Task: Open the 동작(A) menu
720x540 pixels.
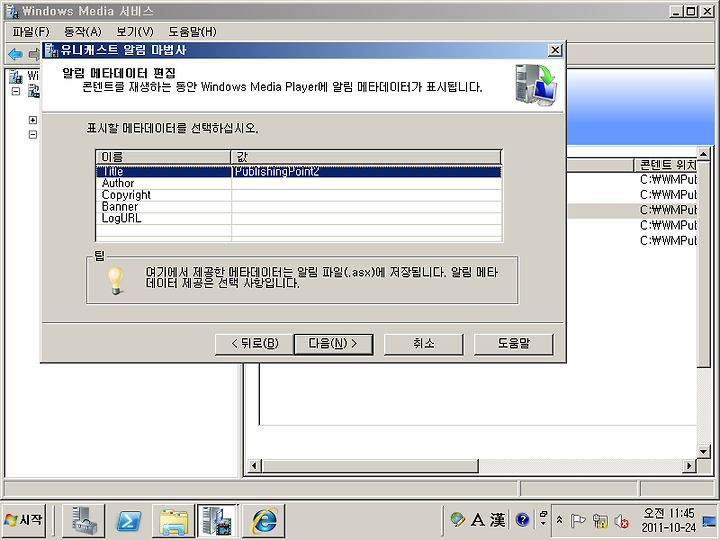Action: coord(83,32)
